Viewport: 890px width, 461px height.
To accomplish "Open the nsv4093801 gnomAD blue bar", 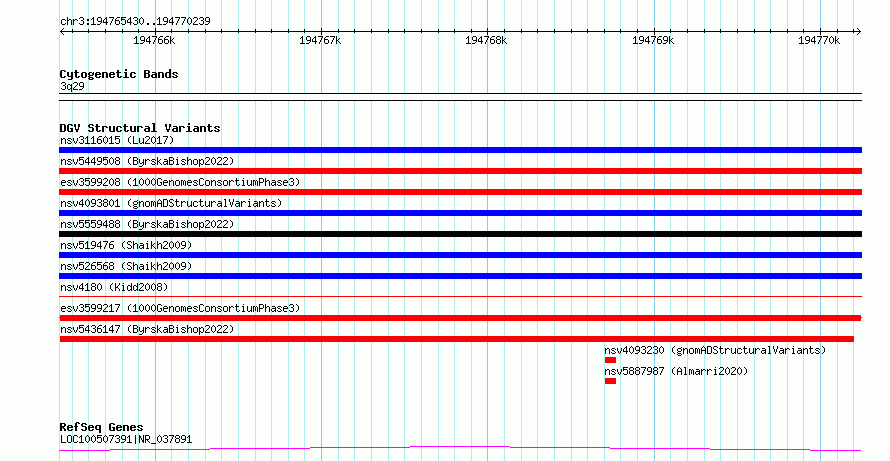I will click(x=460, y=213).
